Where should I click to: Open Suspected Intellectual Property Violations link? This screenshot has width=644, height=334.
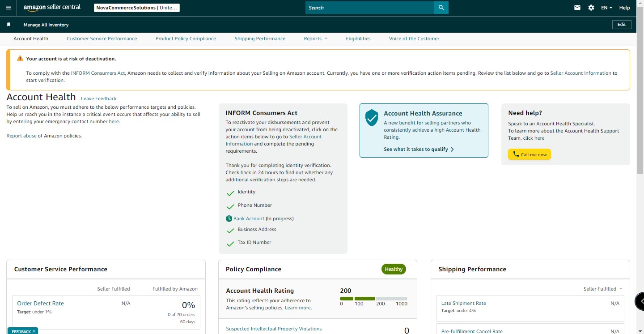(274, 329)
